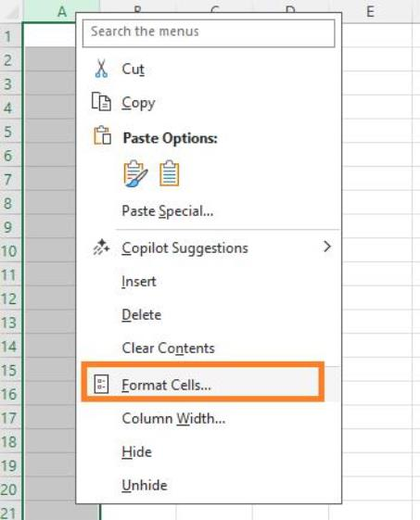Click the Search the menus field
This screenshot has width=420, height=520.
209,33
